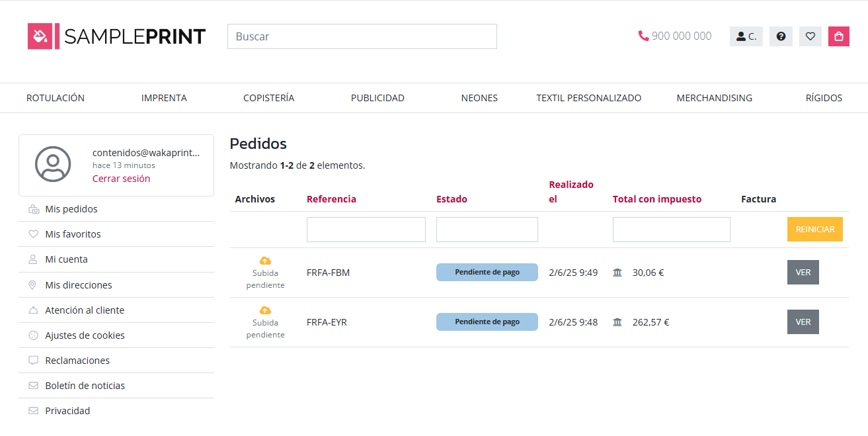Sort orders by Total con impuesto
The width and height of the screenshot is (868, 436).
(656, 199)
